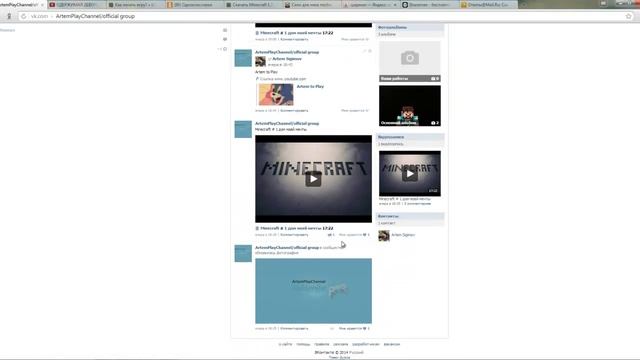
Task: Open the group name heading the Minecraft video post
Action: [287, 123]
